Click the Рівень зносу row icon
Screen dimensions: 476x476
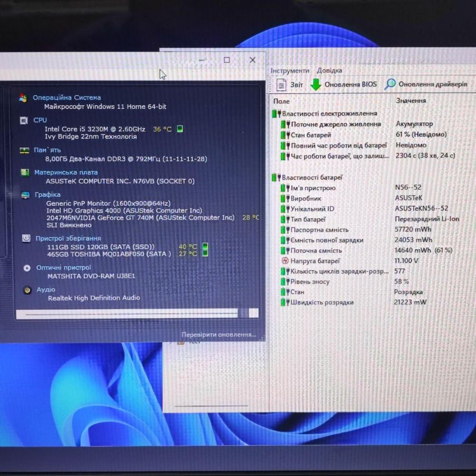point(285,281)
